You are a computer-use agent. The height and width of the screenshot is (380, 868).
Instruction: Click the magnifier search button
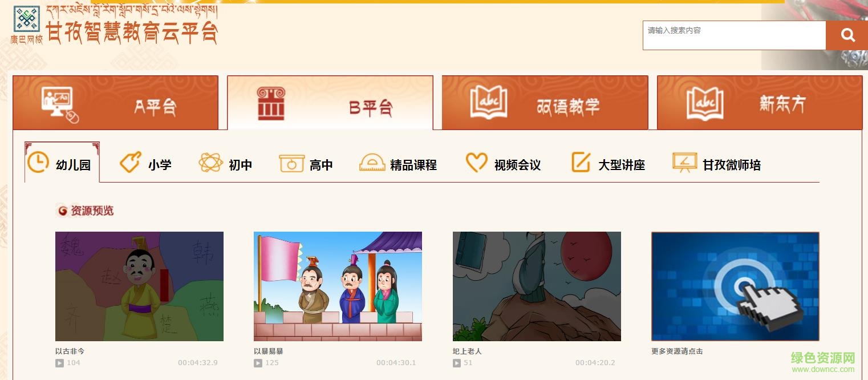(x=847, y=35)
